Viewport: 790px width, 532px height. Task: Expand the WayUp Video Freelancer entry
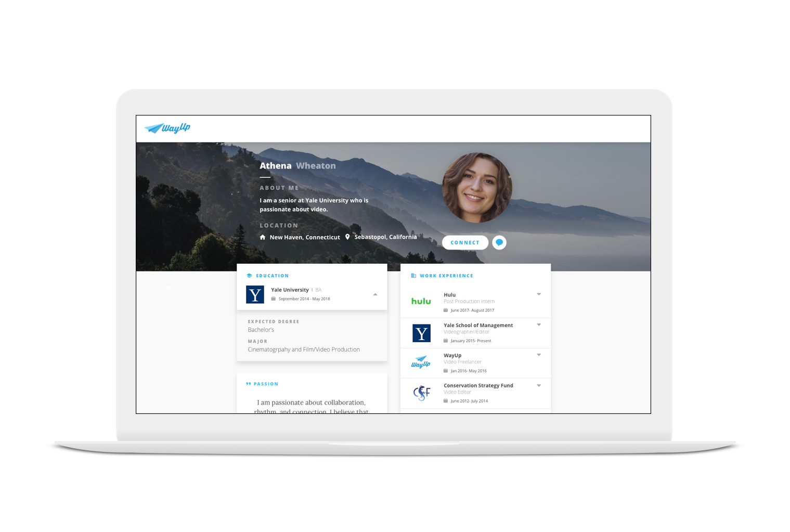pyautogui.click(x=538, y=354)
